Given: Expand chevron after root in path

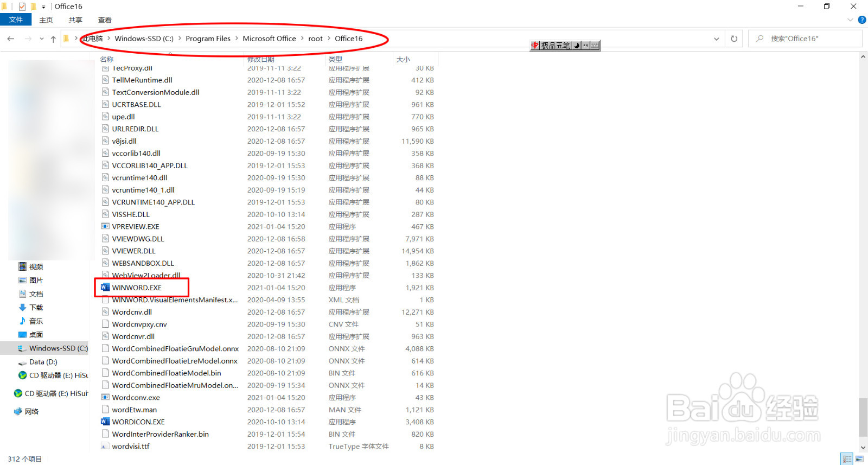Looking at the screenshot, I should [329, 39].
